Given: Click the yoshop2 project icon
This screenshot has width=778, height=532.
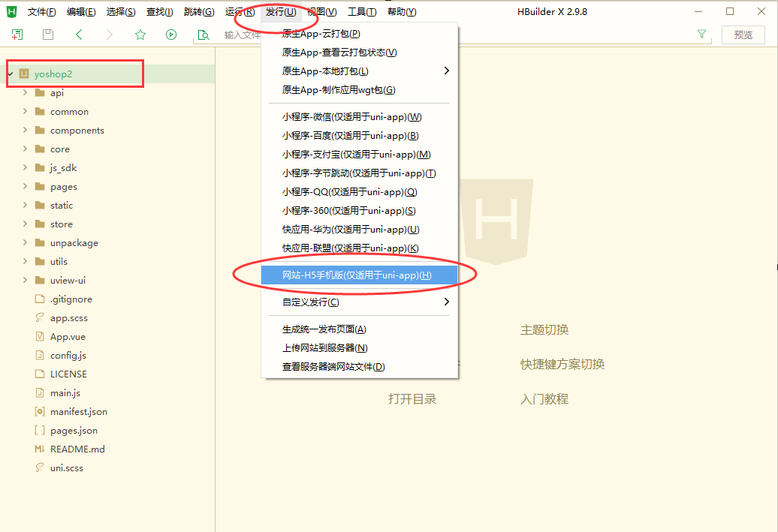Looking at the screenshot, I should (x=24, y=74).
